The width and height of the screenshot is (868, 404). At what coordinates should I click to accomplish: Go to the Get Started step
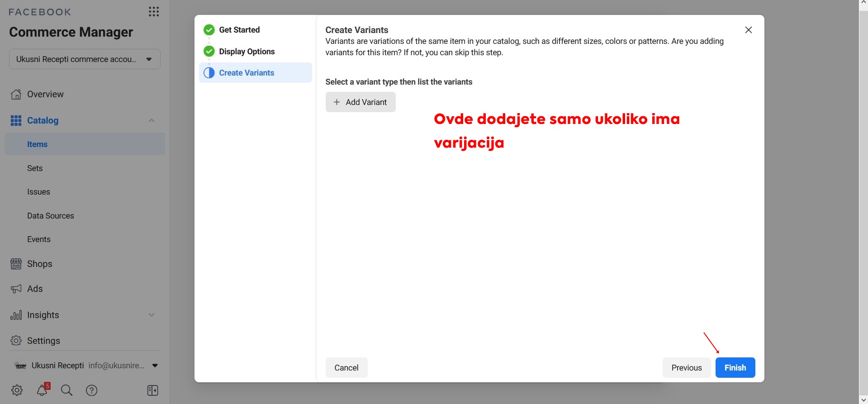pyautogui.click(x=239, y=30)
